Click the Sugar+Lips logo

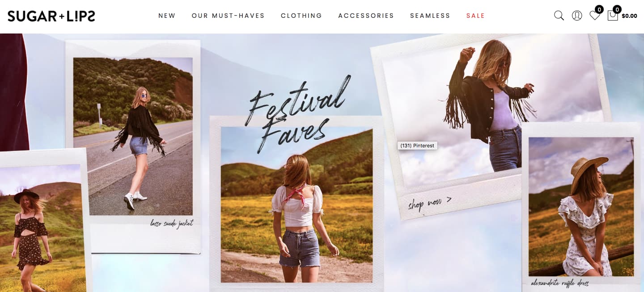pyautogui.click(x=51, y=16)
